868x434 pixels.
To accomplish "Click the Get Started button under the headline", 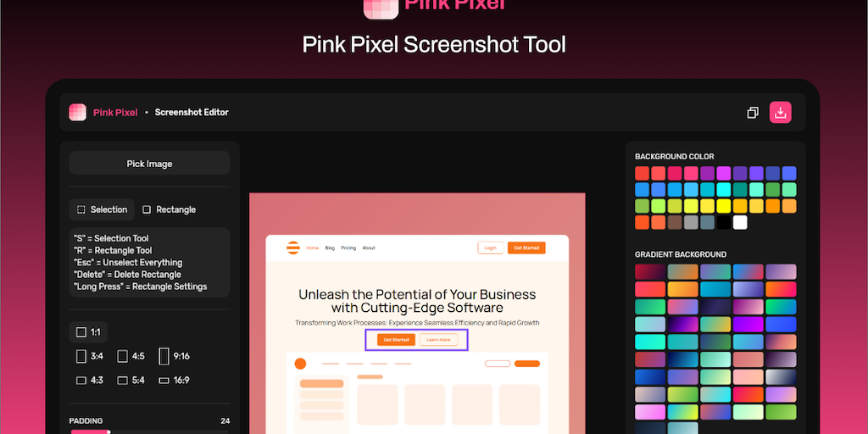I will [397, 340].
